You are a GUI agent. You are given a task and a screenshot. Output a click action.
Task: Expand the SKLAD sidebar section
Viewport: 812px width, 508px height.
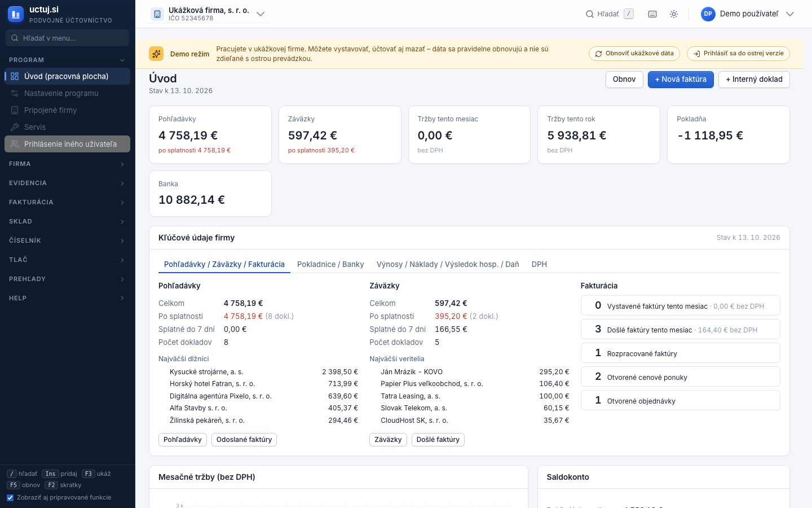pyautogui.click(x=68, y=221)
